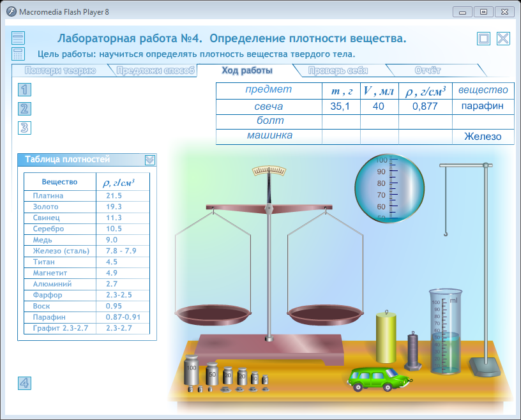
Task: Pick up the 10 g weight
Action: coord(255,378)
